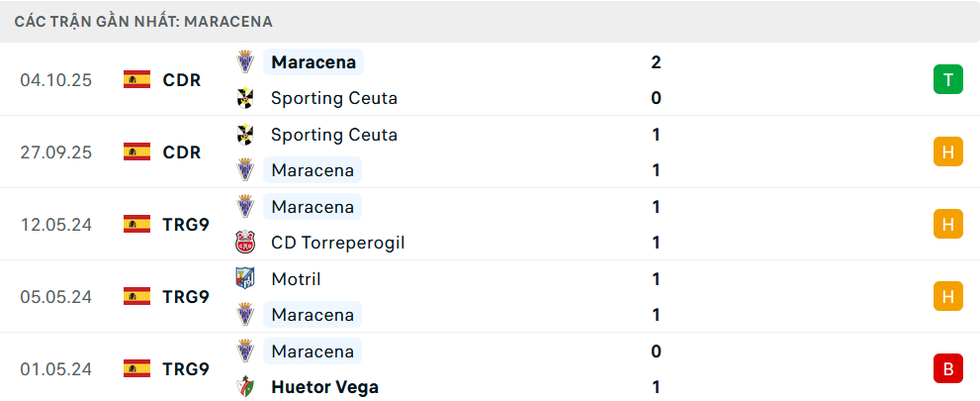Select the CDR league label for 27.09.25
Viewport: 980px width, 401px height.
pyautogui.click(x=182, y=152)
